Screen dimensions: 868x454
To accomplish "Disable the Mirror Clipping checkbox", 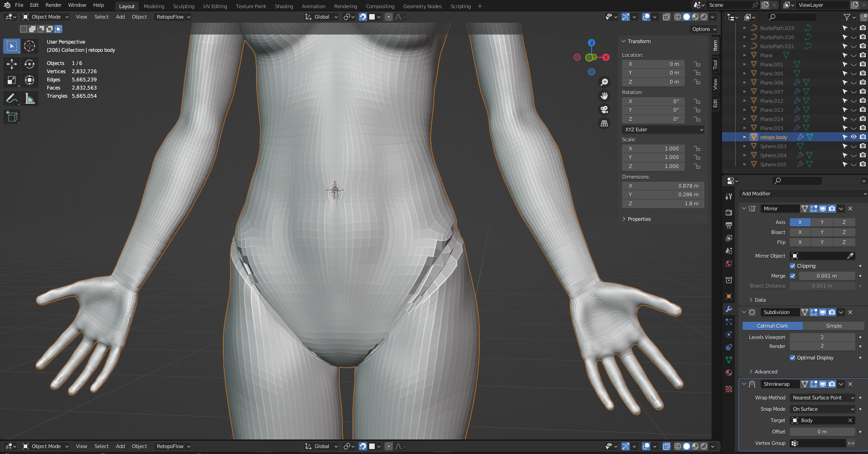I will pos(793,266).
